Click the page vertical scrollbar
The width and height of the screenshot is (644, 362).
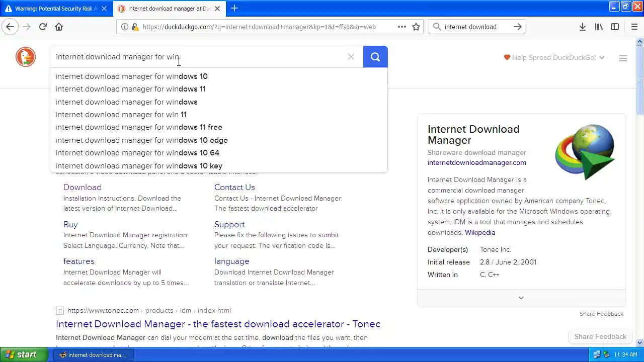click(x=640, y=191)
